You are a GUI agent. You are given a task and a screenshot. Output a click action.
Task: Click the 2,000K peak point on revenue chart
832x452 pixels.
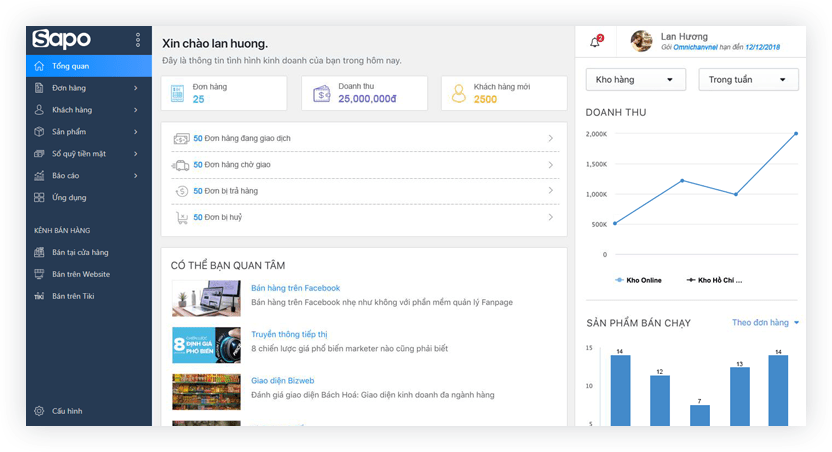coord(796,134)
